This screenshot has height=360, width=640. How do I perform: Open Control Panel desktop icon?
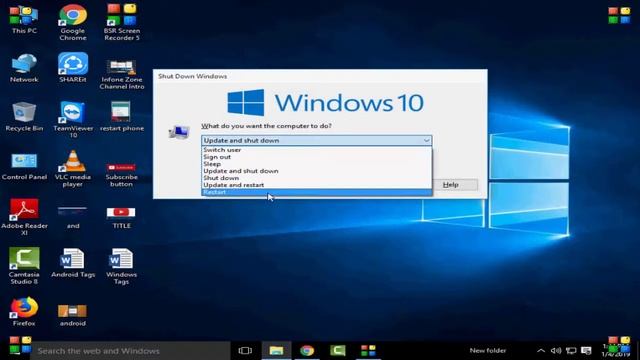(x=24, y=167)
